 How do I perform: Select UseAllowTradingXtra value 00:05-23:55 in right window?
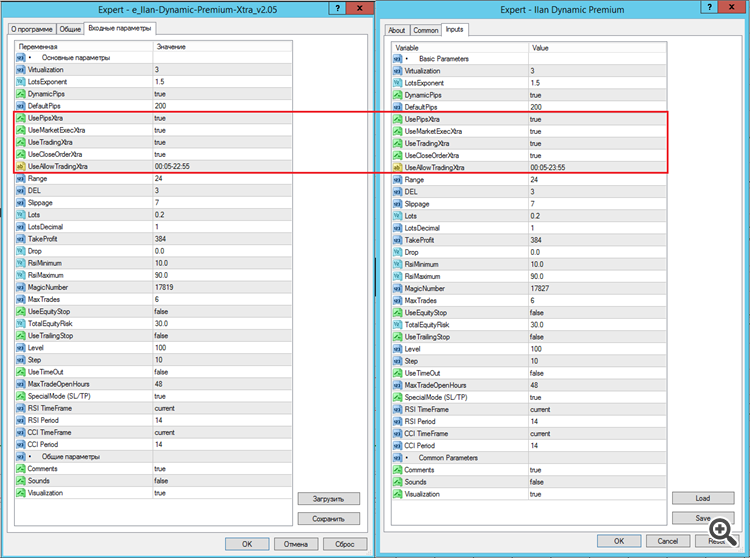(548, 167)
